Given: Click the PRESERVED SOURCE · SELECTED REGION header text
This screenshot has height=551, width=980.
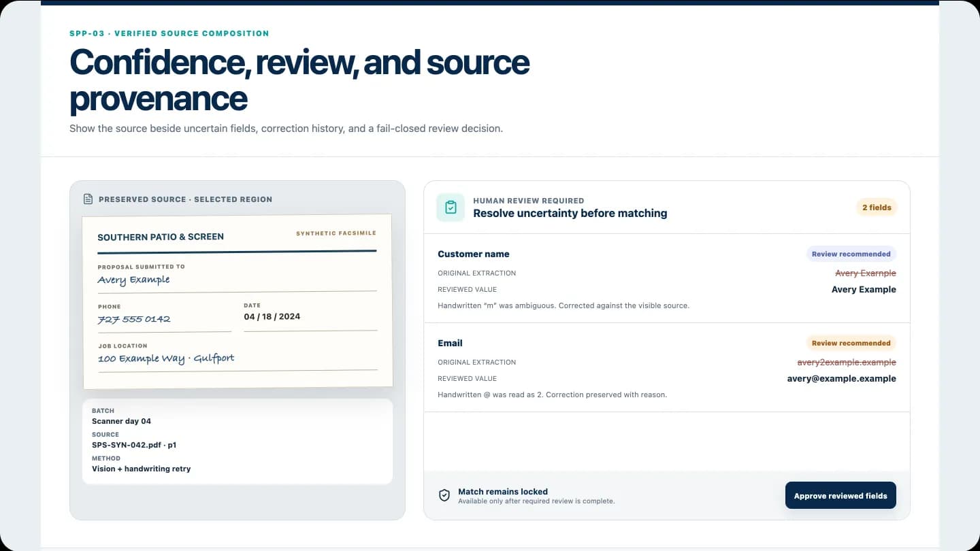Looking at the screenshot, I should click(x=185, y=199).
